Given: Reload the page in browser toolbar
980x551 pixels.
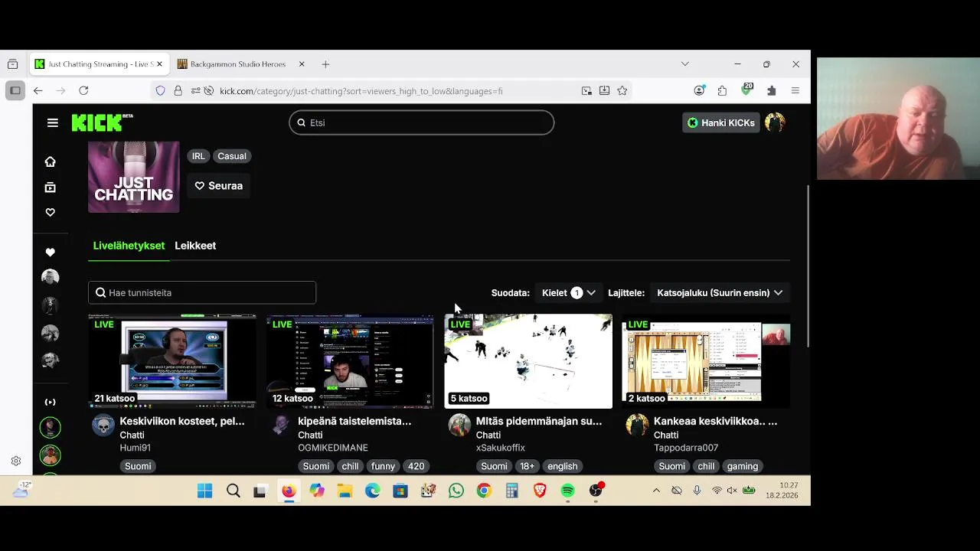Looking at the screenshot, I should click(83, 90).
